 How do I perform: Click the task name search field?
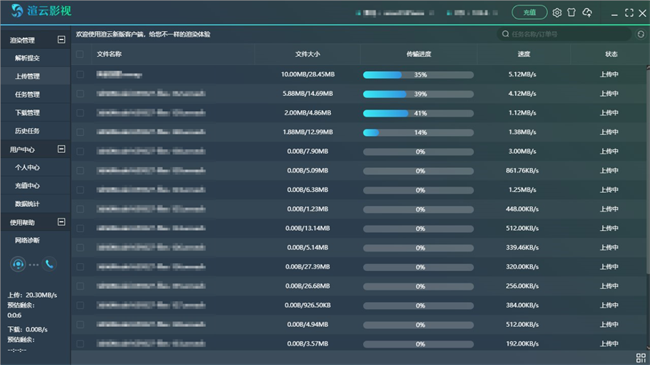click(x=564, y=34)
